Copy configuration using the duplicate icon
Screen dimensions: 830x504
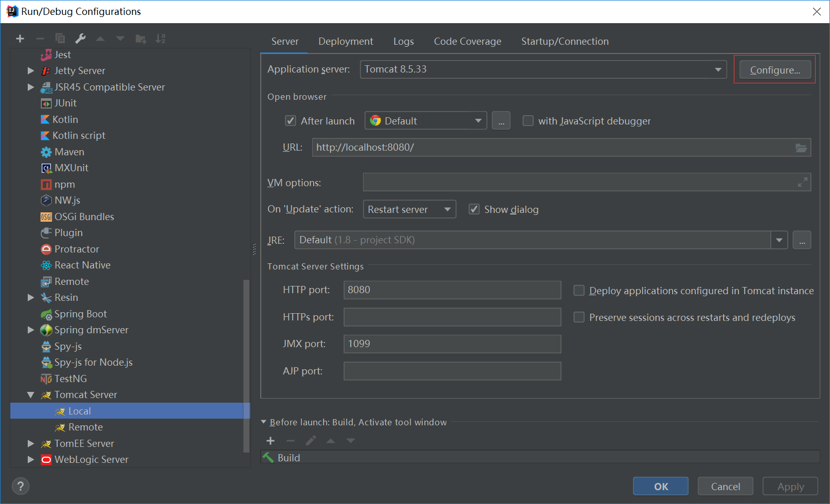point(60,39)
